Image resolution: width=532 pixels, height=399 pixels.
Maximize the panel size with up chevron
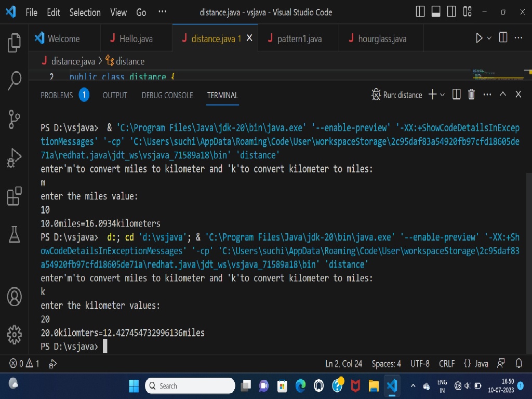point(503,95)
